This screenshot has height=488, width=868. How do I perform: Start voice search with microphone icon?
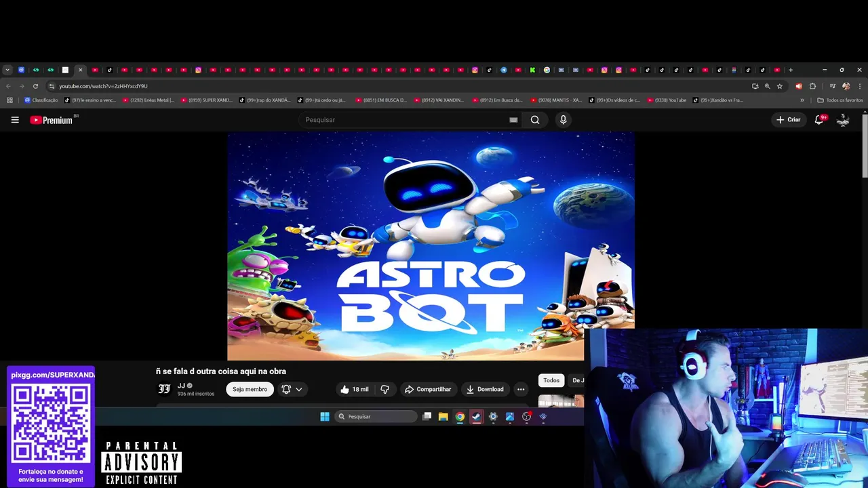[563, 120]
